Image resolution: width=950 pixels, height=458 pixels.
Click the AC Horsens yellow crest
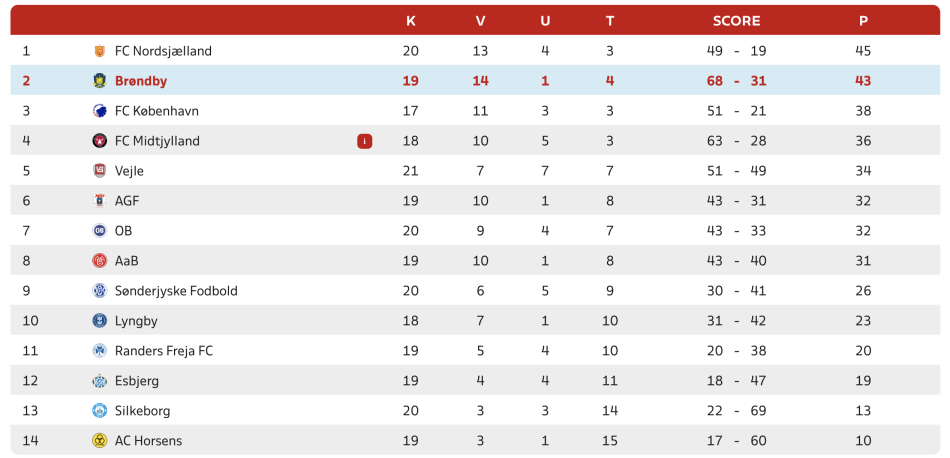(x=99, y=441)
